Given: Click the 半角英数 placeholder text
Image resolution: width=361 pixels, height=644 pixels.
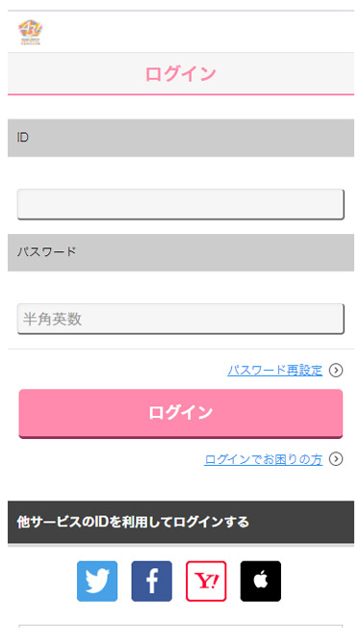Looking at the screenshot, I should [53, 320].
